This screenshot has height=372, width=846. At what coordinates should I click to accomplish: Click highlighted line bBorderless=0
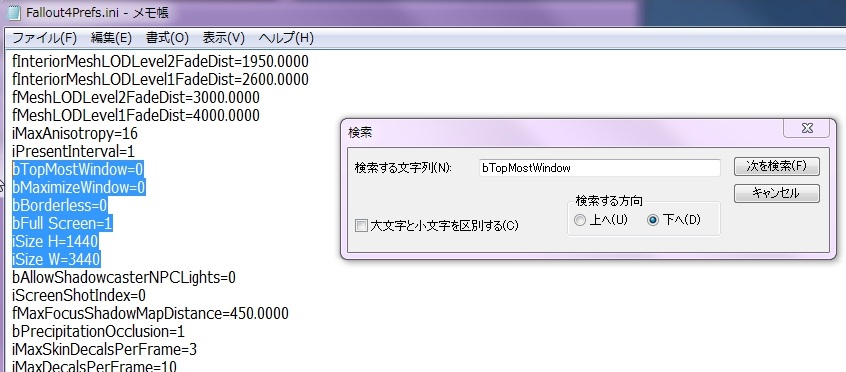coord(59,205)
